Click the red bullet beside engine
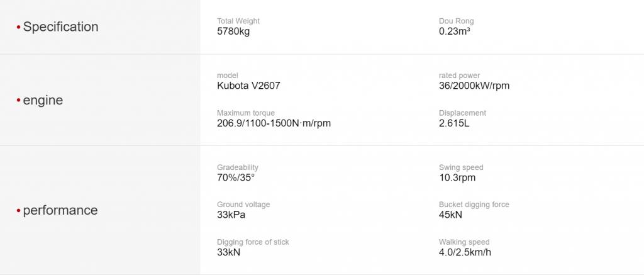This screenshot has height=275, width=644. pos(18,100)
